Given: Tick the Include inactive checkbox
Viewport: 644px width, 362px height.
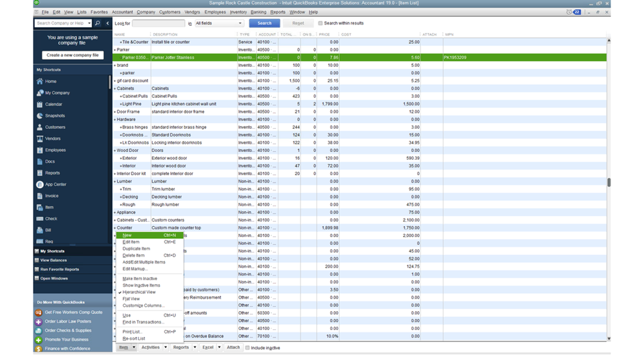Looking at the screenshot, I should tap(248, 348).
